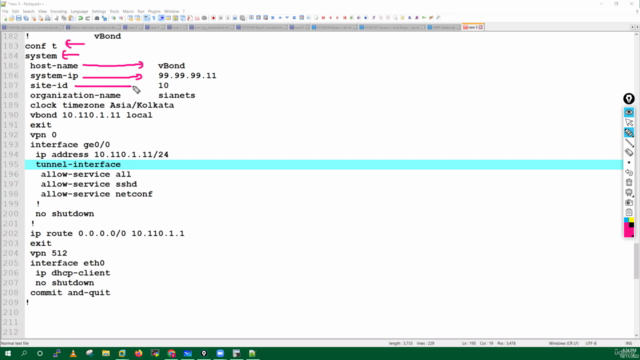Click the UTF-8 encoding status entry

point(591,344)
